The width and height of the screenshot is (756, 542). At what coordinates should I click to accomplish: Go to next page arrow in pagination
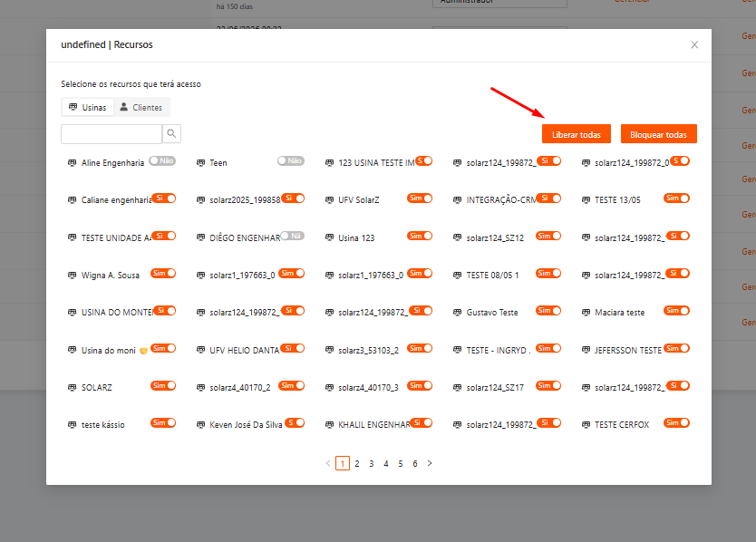430,463
